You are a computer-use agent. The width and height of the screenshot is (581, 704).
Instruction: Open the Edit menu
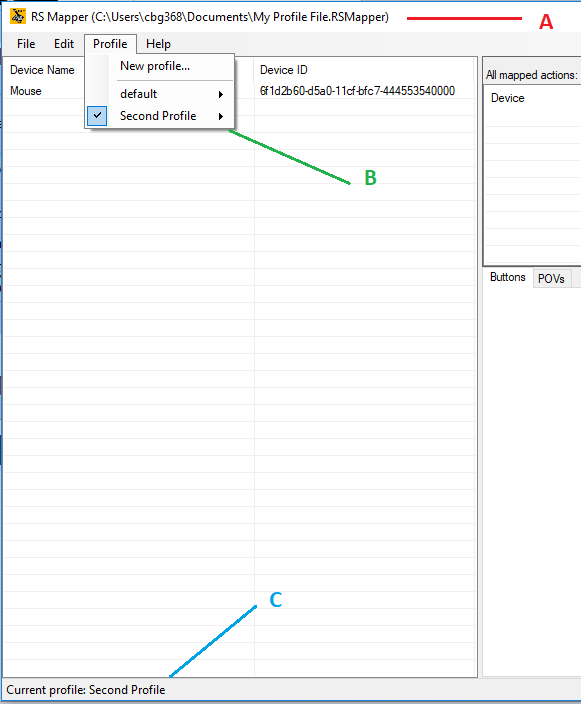click(x=64, y=44)
